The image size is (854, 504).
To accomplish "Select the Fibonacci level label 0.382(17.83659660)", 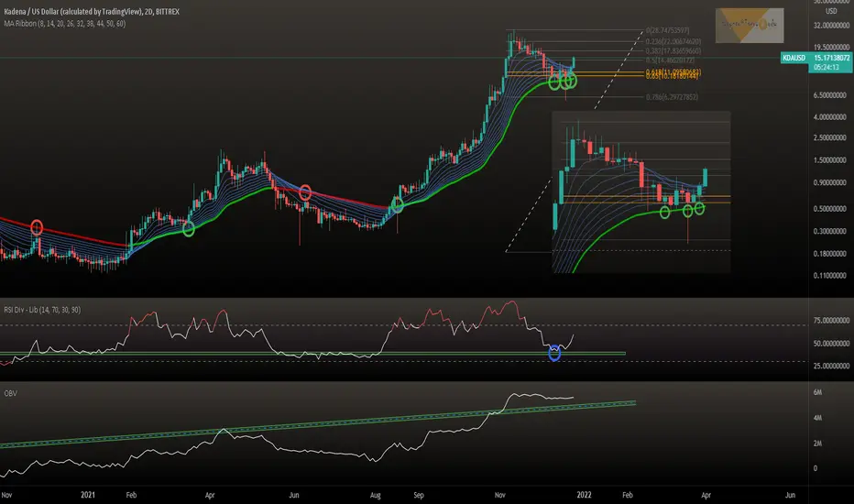I will tap(673, 50).
